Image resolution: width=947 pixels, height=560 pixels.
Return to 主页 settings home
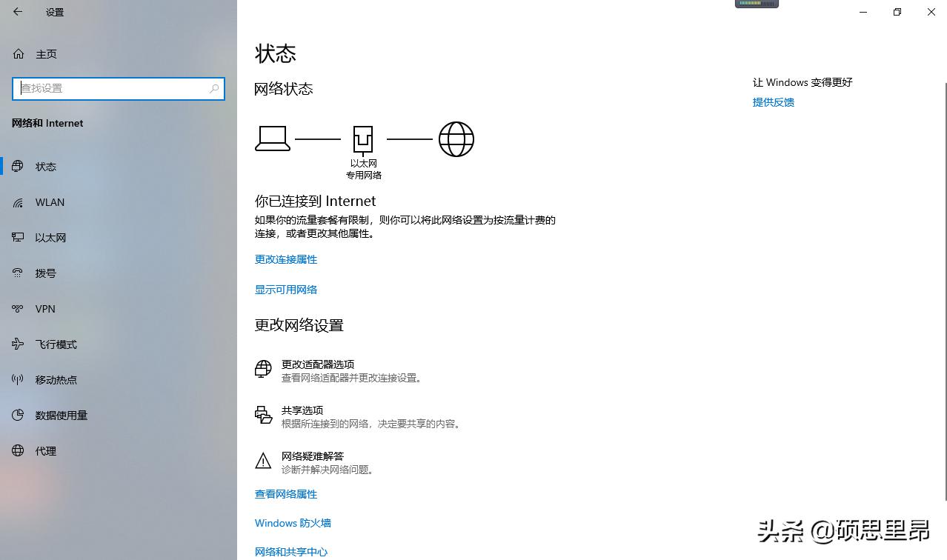(x=46, y=53)
